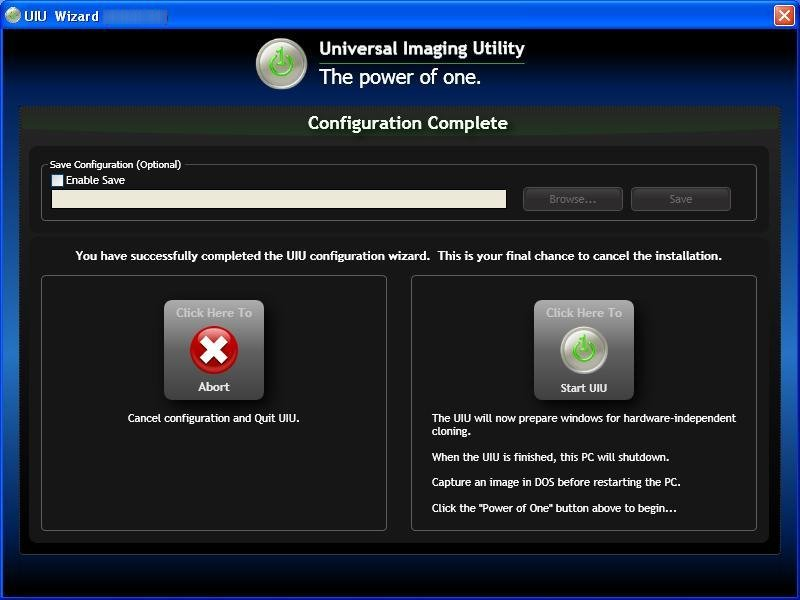Click the UIU Wizard title bar text
Screen dimensions: 800x600
60,15
